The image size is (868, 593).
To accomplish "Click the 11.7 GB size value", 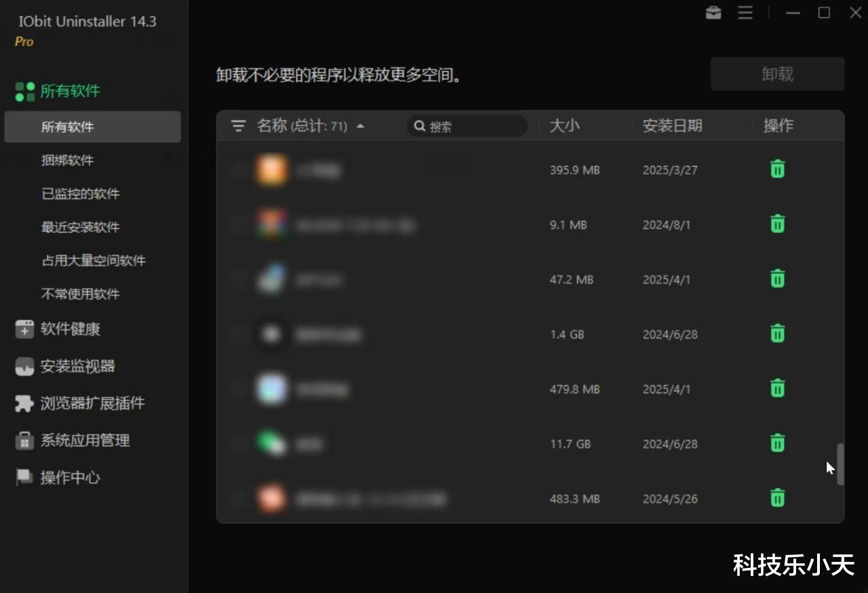I will pyautogui.click(x=570, y=445).
